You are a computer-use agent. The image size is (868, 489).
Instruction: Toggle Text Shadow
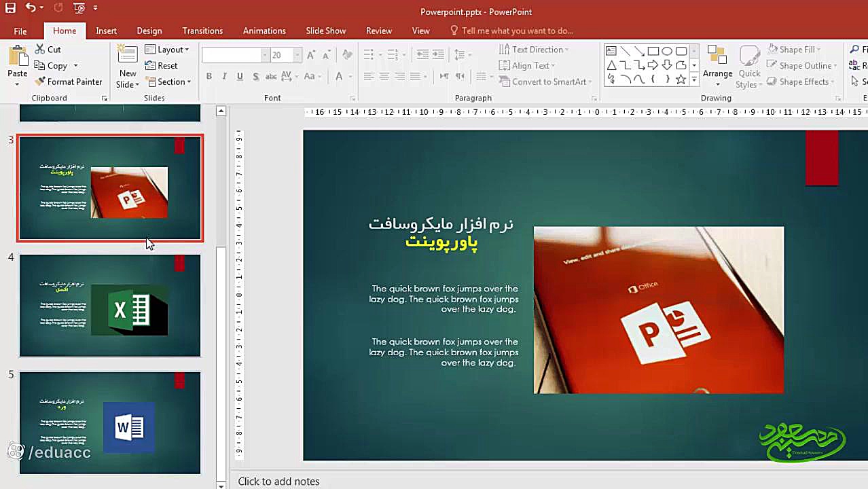coord(256,76)
